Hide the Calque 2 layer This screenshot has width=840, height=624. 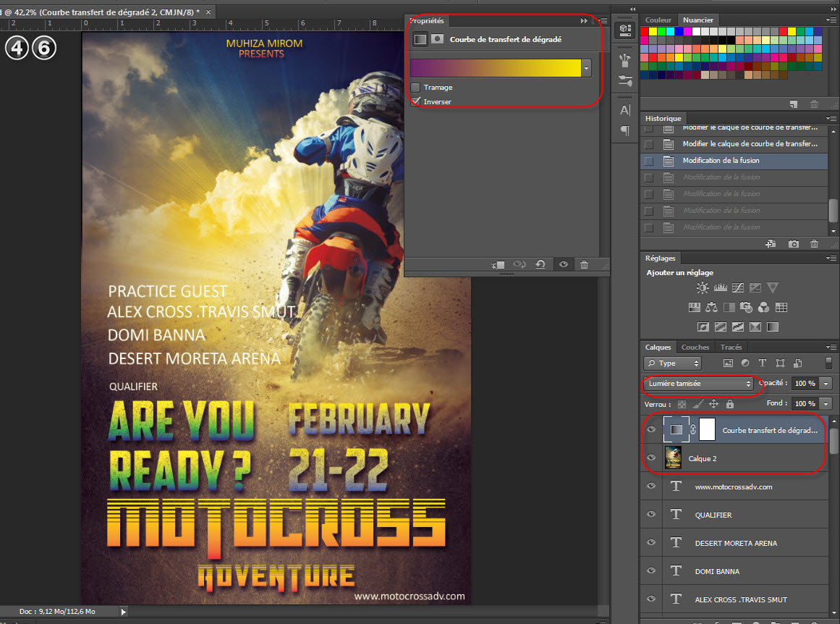tap(651, 458)
